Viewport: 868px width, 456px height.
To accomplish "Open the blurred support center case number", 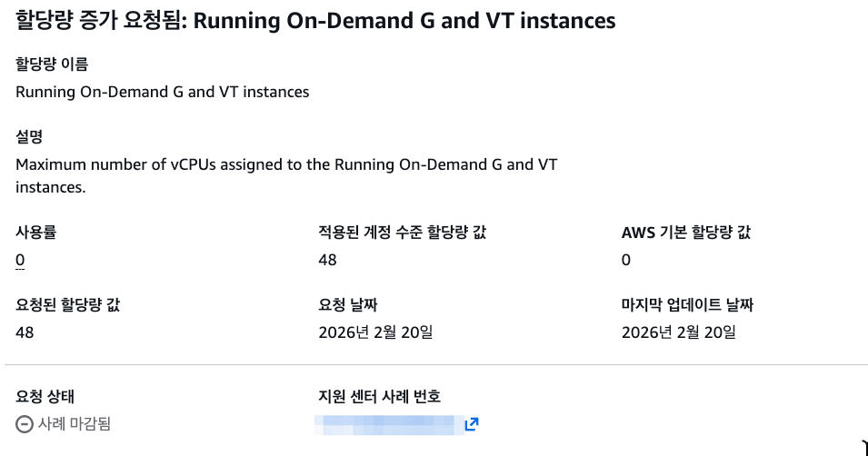I will click(x=384, y=424).
